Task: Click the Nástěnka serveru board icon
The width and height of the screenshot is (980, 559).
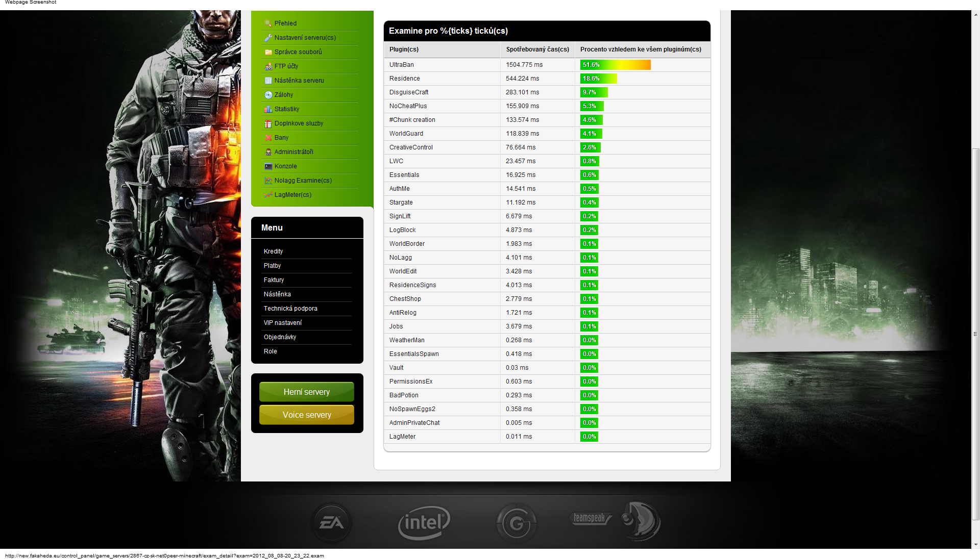Action: pos(268,80)
